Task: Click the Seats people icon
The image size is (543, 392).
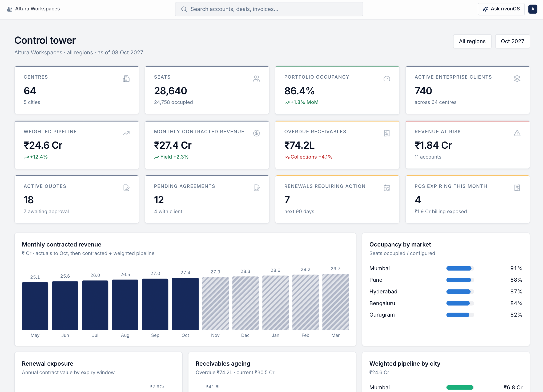Action: tap(256, 79)
